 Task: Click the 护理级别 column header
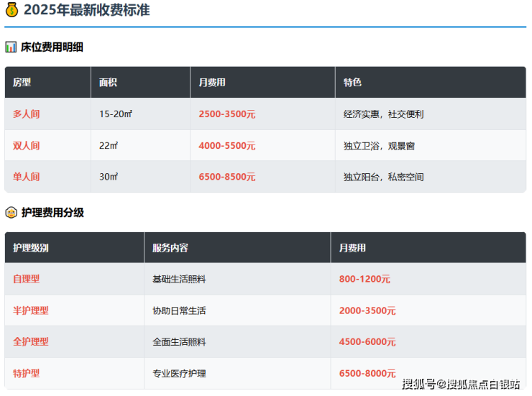click(x=31, y=248)
